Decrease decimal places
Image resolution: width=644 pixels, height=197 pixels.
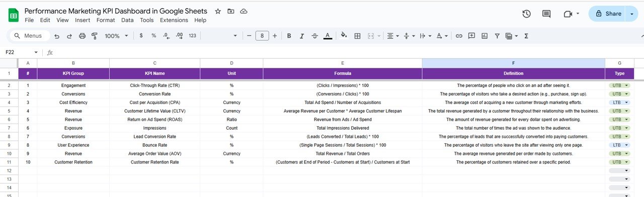pos(167,36)
